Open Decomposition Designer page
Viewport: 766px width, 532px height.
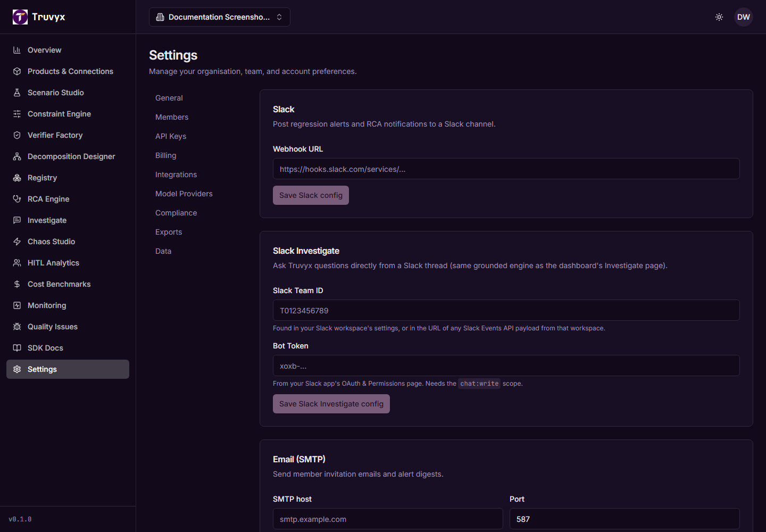[68, 156]
